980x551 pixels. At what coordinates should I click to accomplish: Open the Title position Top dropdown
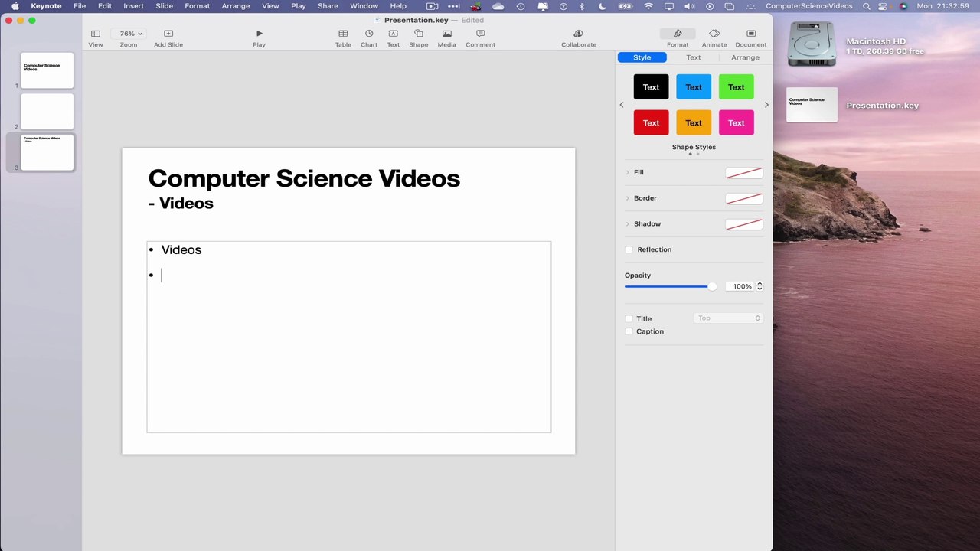pos(728,318)
